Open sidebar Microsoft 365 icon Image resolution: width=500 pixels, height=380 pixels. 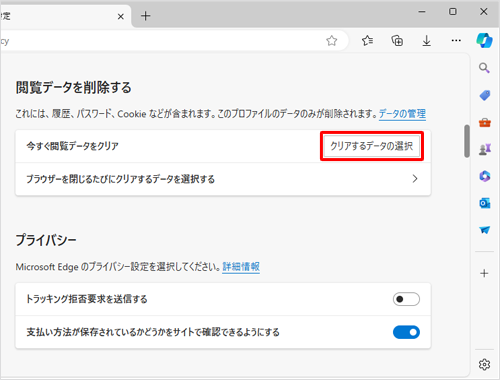(x=485, y=176)
